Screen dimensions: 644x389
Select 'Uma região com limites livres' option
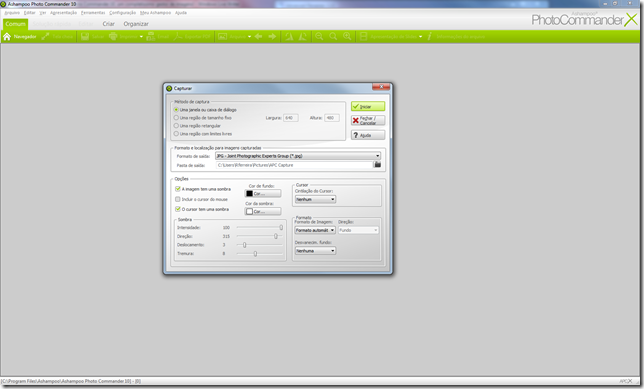point(176,134)
